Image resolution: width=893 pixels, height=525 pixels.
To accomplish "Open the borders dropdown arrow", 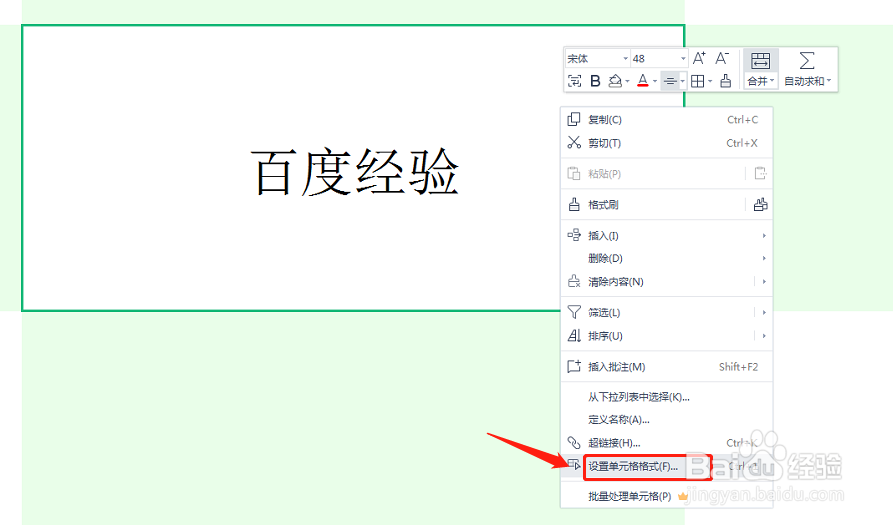I will (x=710, y=81).
